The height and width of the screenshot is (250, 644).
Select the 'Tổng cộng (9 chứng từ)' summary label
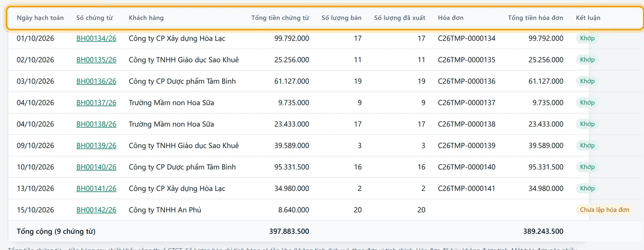pos(56,231)
